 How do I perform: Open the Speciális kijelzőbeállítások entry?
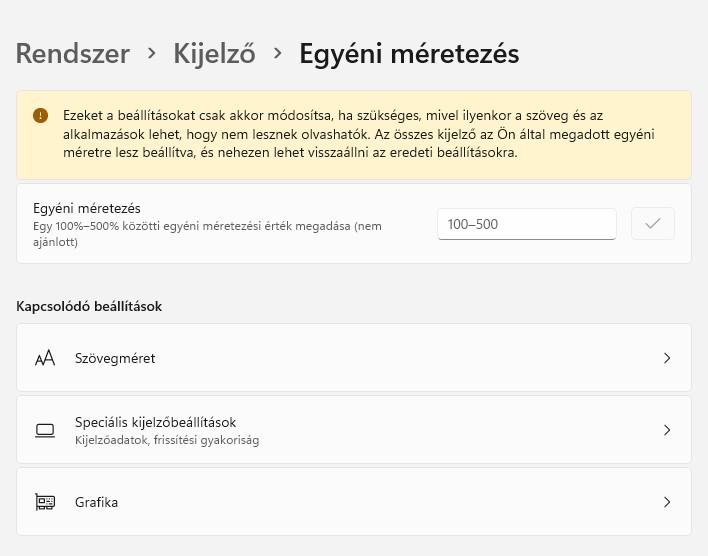tap(155, 422)
